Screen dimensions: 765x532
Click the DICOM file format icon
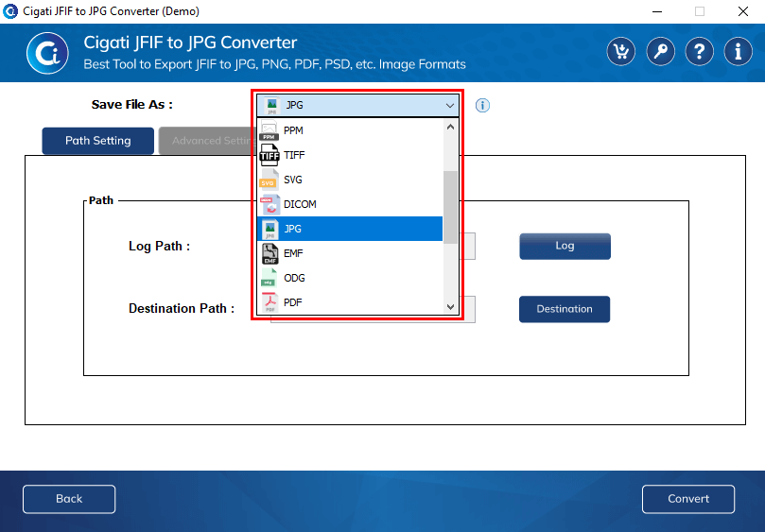coord(269,204)
